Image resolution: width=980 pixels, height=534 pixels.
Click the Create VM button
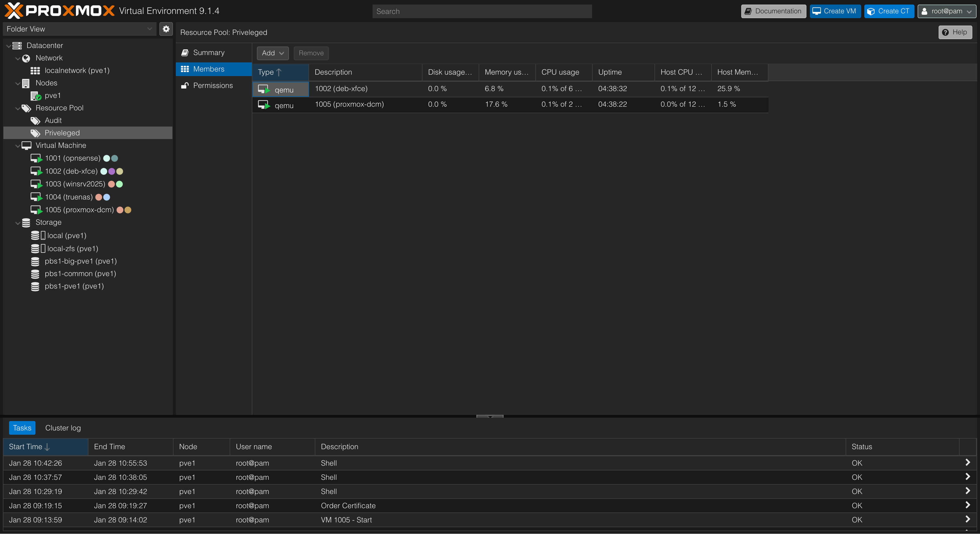click(835, 11)
